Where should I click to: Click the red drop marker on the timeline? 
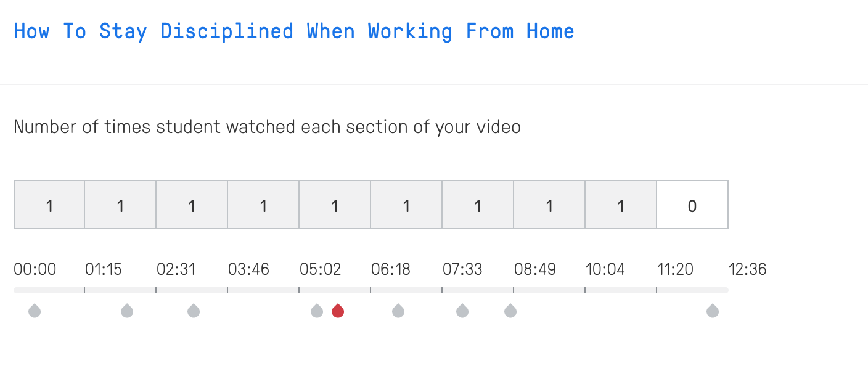(x=338, y=311)
